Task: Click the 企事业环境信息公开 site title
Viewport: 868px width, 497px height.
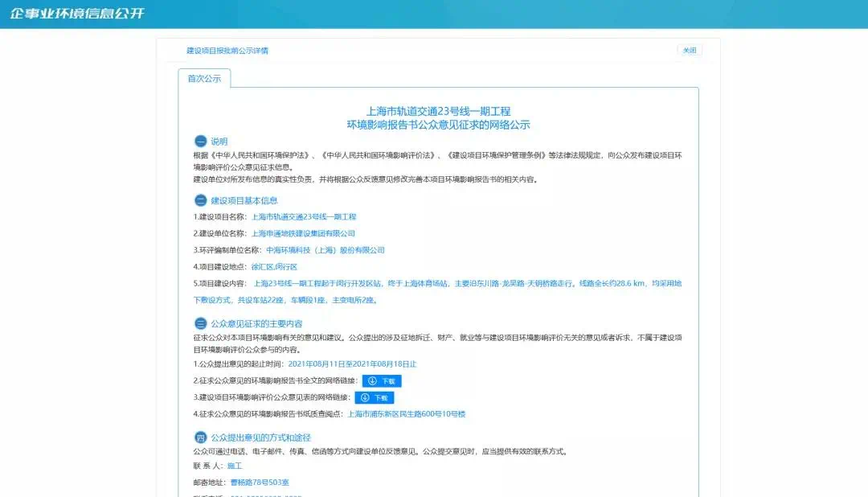Action: (x=78, y=14)
